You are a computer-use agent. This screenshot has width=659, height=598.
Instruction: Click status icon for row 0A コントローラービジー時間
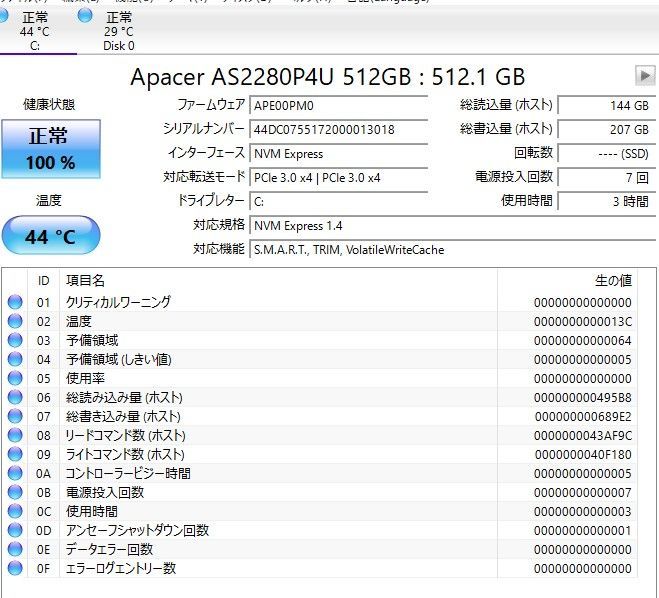(x=15, y=473)
